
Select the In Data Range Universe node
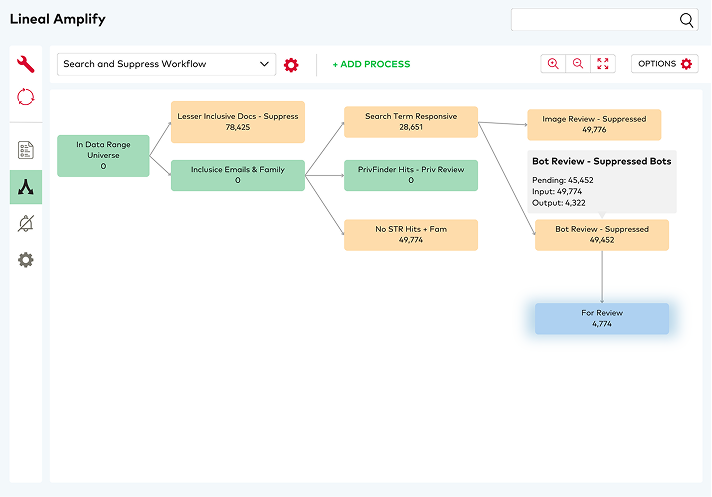(103, 156)
